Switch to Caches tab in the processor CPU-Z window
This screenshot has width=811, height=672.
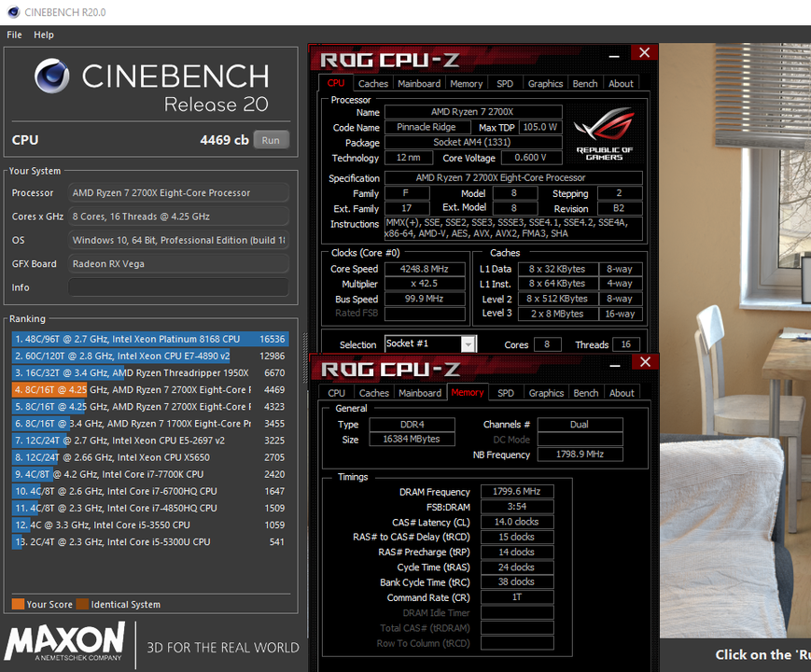(373, 83)
